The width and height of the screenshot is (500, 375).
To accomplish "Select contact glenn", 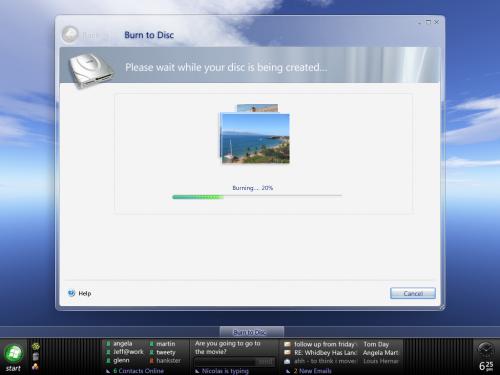I will coord(121,360).
